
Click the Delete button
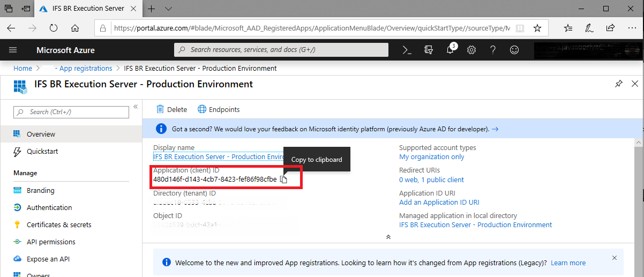(171, 109)
